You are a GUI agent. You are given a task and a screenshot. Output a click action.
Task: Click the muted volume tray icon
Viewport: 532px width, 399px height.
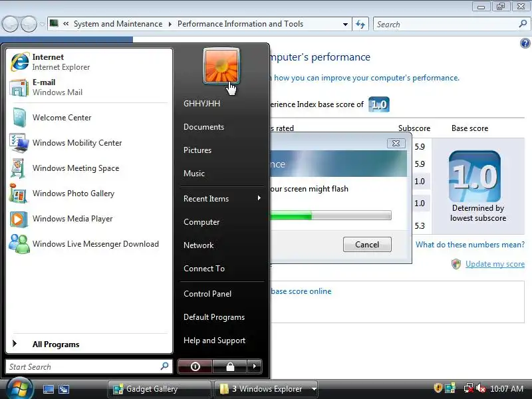coord(480,388)
